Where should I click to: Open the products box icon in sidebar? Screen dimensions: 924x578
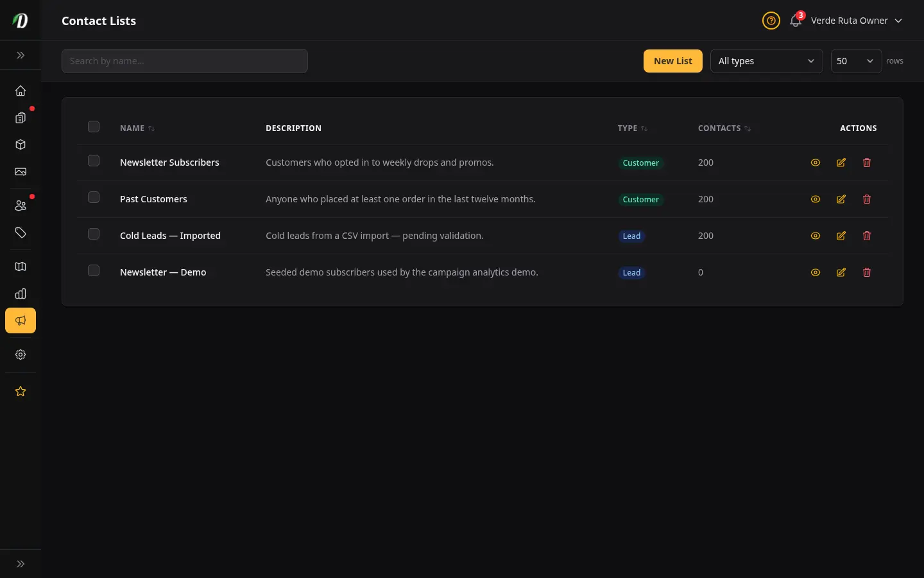point(21,144)
